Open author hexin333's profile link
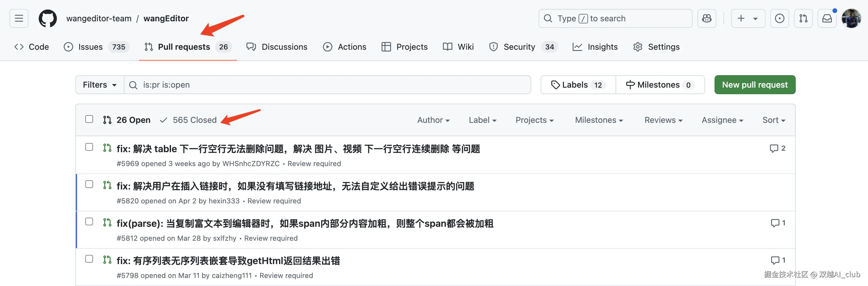This screenshot has width=868, height=286. (x=224, y=201)
